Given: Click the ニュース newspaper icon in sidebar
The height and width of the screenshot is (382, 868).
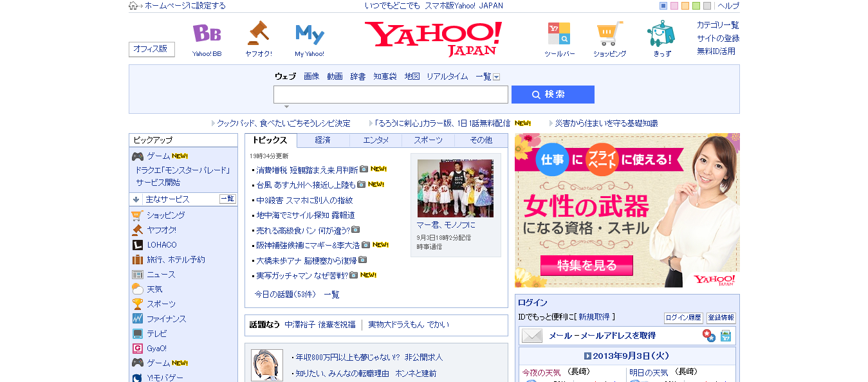Looking at the screenshot, I should click(137, 275).
